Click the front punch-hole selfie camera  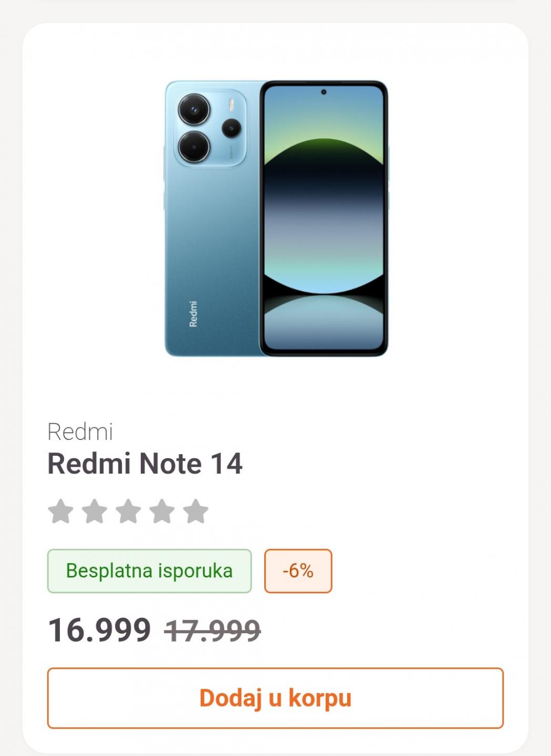click(x=324, y=92)
